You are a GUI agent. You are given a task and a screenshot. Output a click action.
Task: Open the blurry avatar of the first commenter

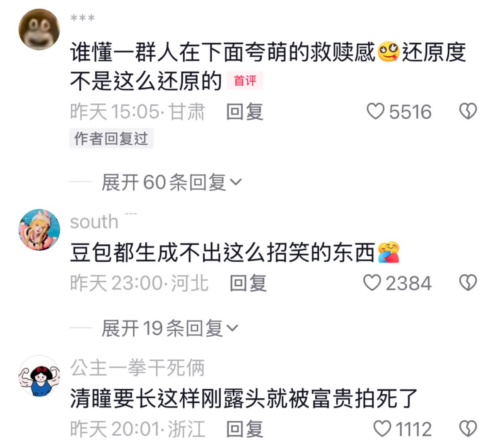point(39,29)
